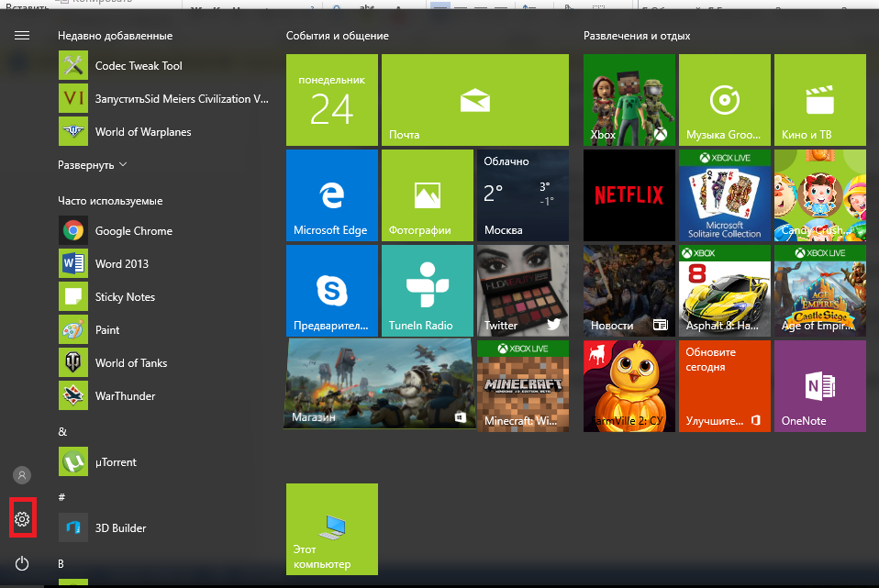
Task: Launch Microsoft Edge tile
Action: pyautogui.click(x=332, y=195)
